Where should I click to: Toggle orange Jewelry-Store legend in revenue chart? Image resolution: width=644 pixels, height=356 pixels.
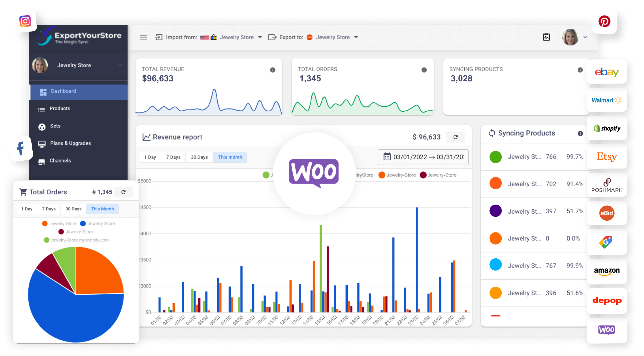pos(397,175)
